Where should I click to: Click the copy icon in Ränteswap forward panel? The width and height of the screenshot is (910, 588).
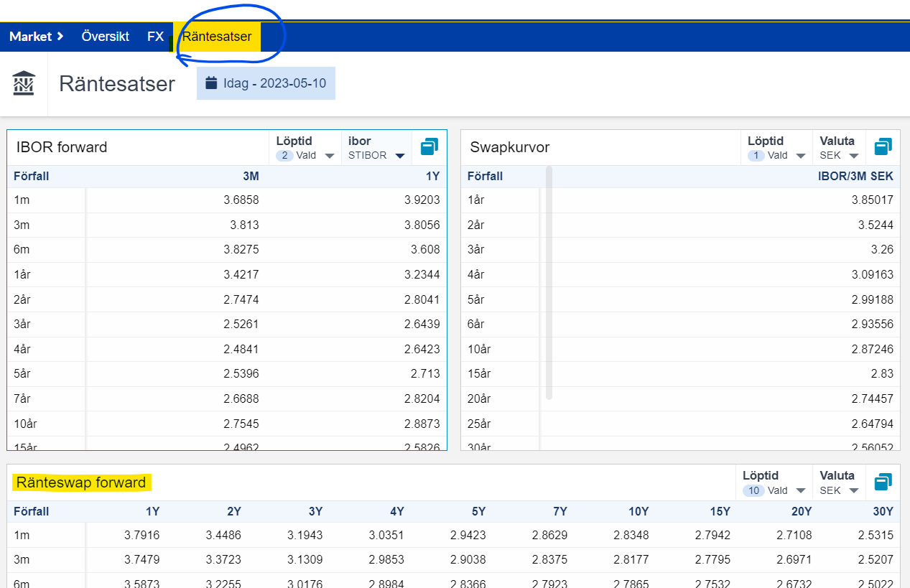883,482
